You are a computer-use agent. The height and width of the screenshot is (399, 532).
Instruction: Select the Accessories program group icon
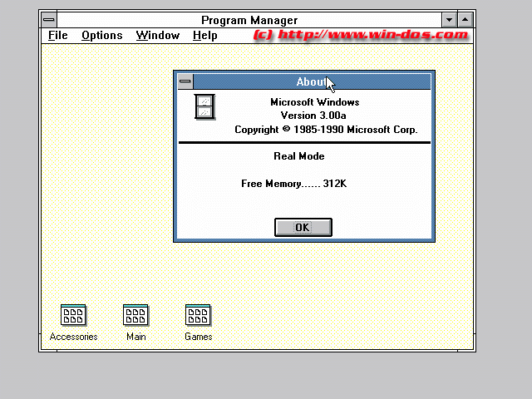point(73,315)
